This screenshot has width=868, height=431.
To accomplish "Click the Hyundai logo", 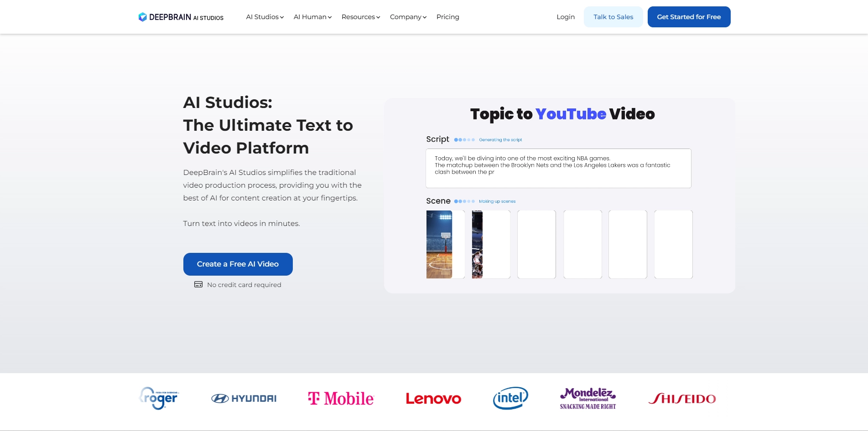I will click(244, 399).
